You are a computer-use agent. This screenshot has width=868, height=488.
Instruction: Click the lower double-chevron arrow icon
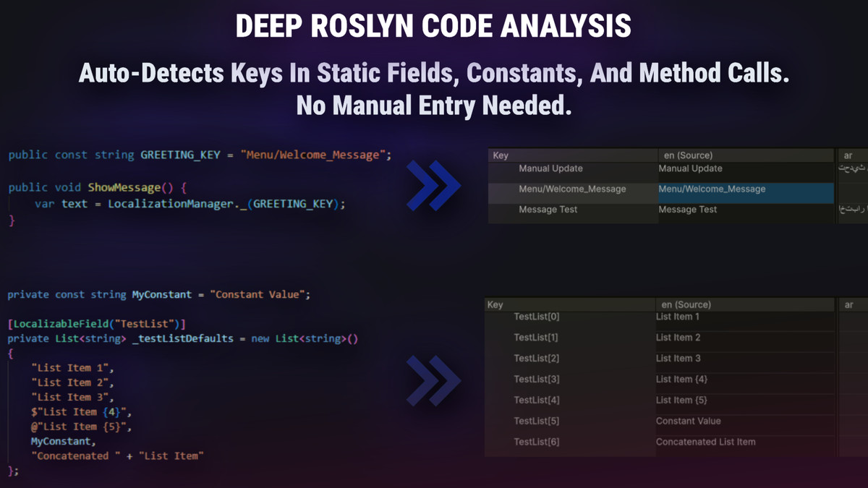click(433, 379)
